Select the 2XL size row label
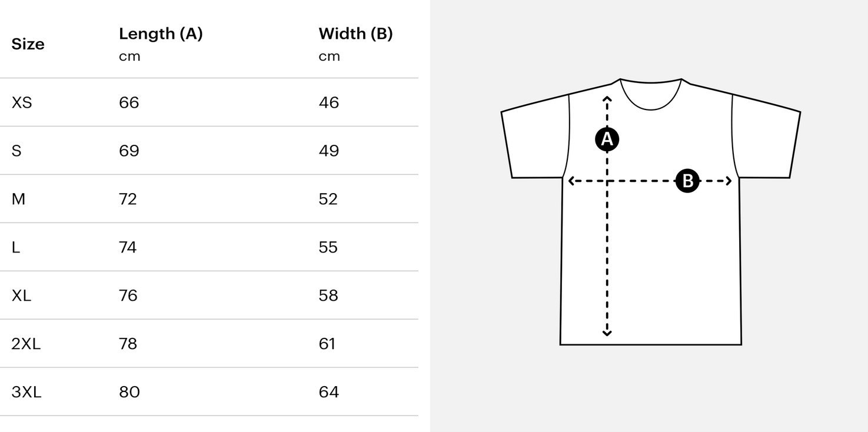The height and width of the screenshot is (432, 868). point(26,344)
